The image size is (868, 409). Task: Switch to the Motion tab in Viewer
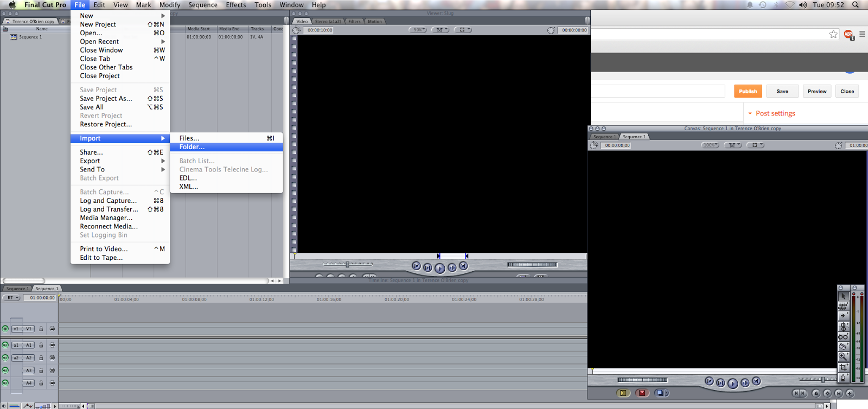(375, 22)
